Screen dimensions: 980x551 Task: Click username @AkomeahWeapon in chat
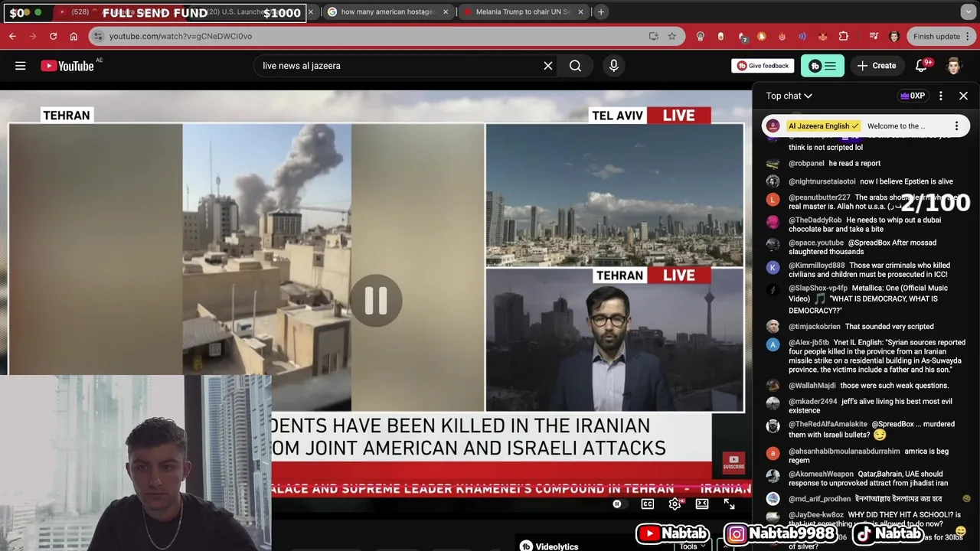click(x=821, y=474)
